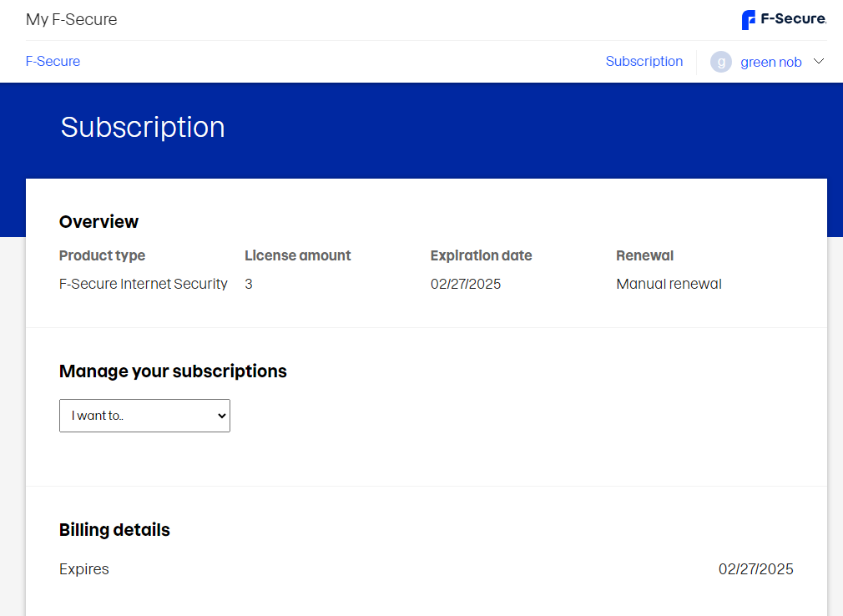Click the Billing details heading
This screenshot has width=843, height=616.
pos(114,530)
